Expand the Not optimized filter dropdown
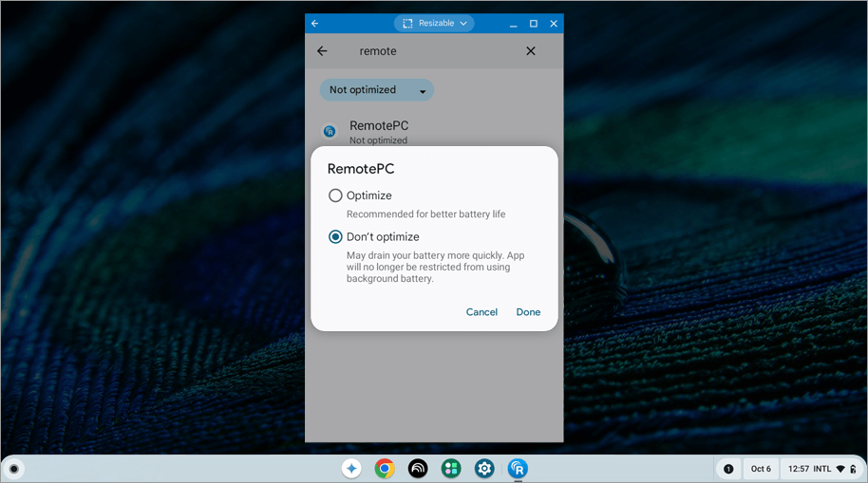This screenshot has width=868, height=483. click(x=376, y=90)
